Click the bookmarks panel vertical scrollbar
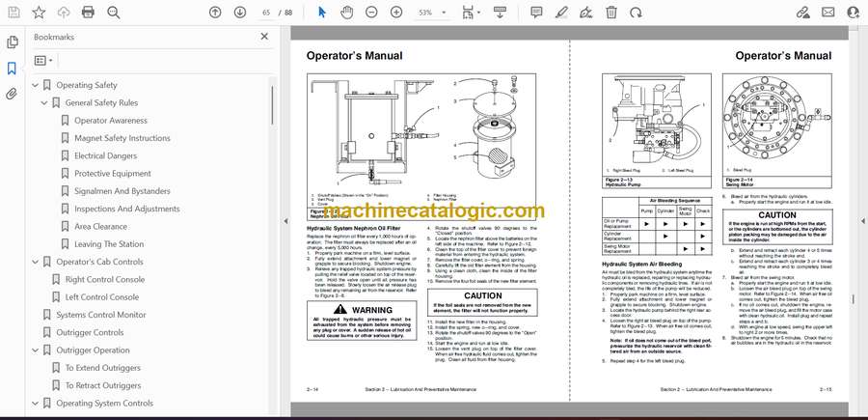Screen dimensions: 868x420 (x=272, y=105)
